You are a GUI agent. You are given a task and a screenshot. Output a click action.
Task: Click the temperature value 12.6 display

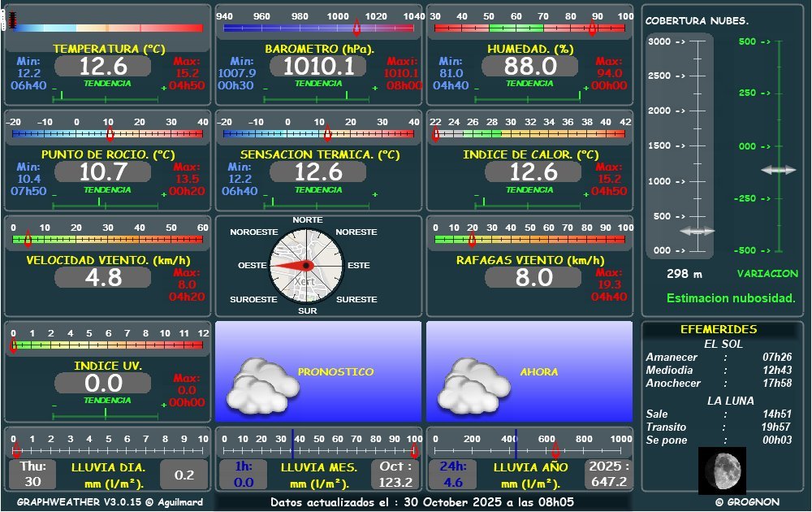pos(103,66)
